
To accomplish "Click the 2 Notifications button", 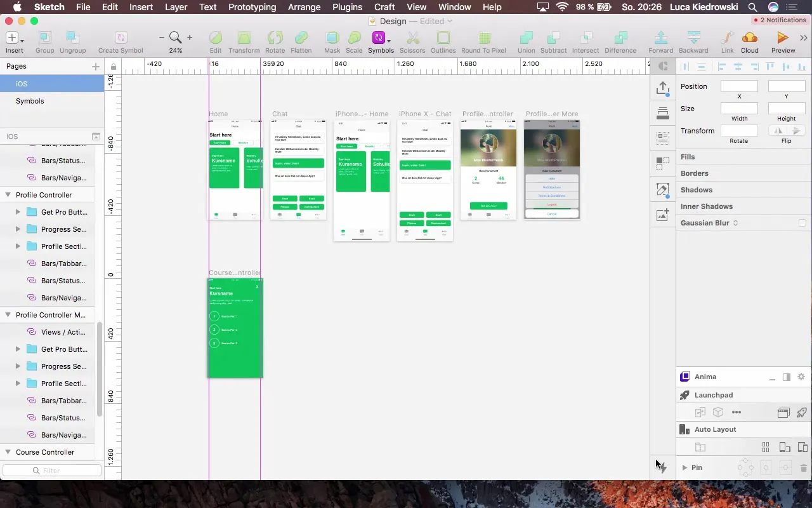I will (779, 20).
